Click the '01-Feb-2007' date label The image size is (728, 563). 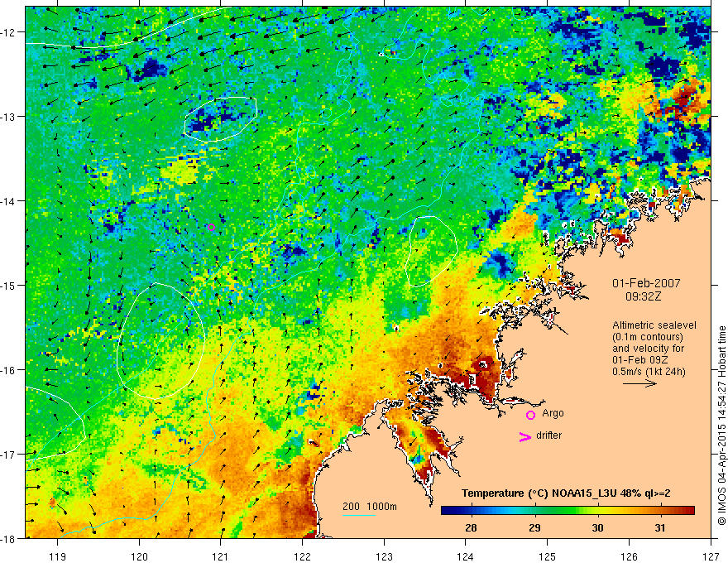click(x=646, y=283)
